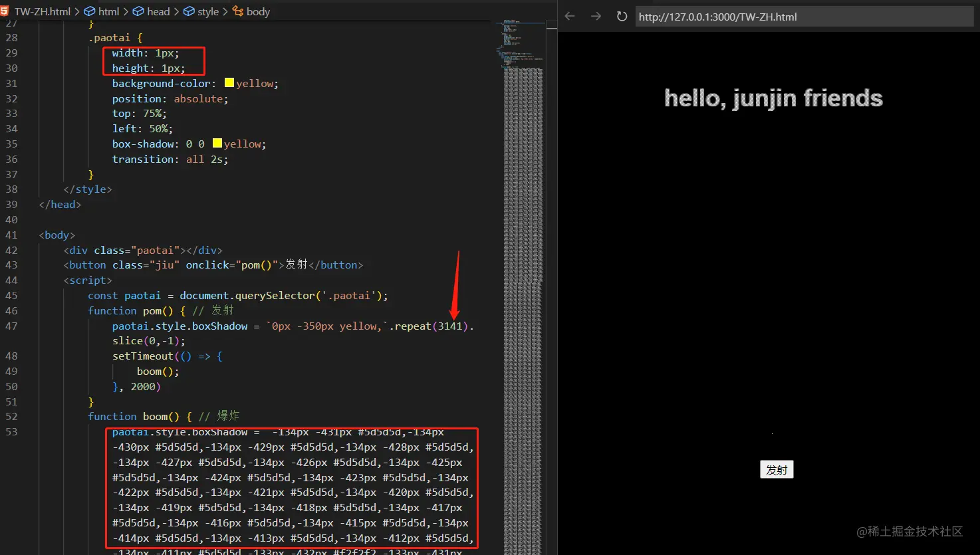Click the '}, 2000)' line
Viewport: 980px width, 555px height.
(137, 387)
